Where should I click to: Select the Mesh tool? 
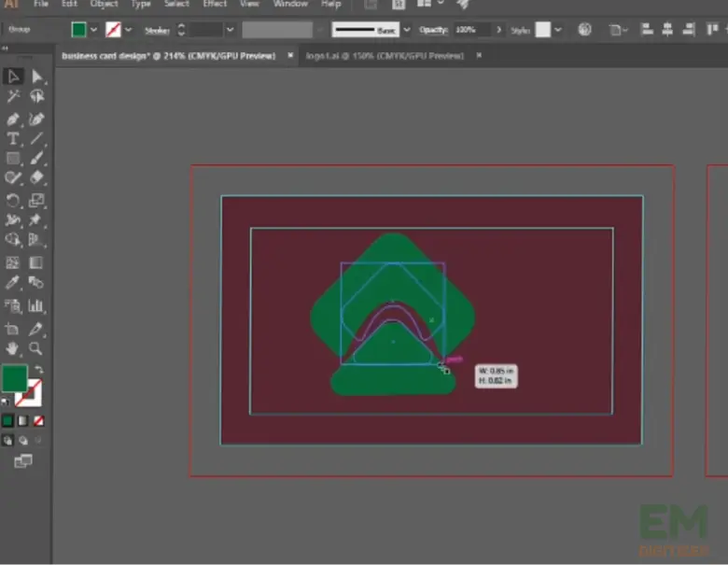(13, 262)
